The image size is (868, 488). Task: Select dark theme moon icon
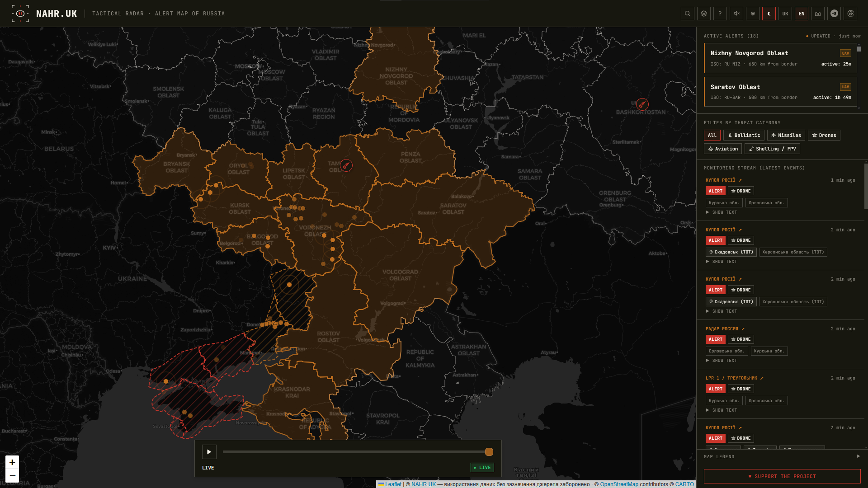click(769, 14)
